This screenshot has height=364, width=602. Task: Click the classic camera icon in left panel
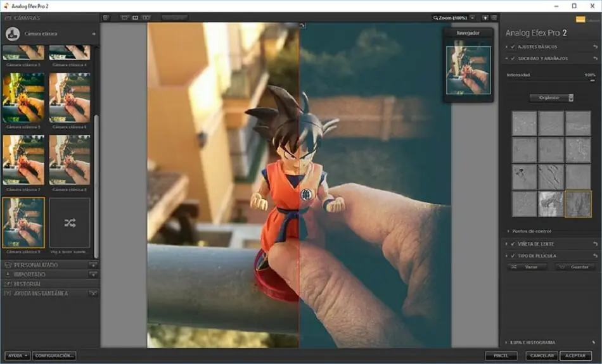tap(13, 34)
